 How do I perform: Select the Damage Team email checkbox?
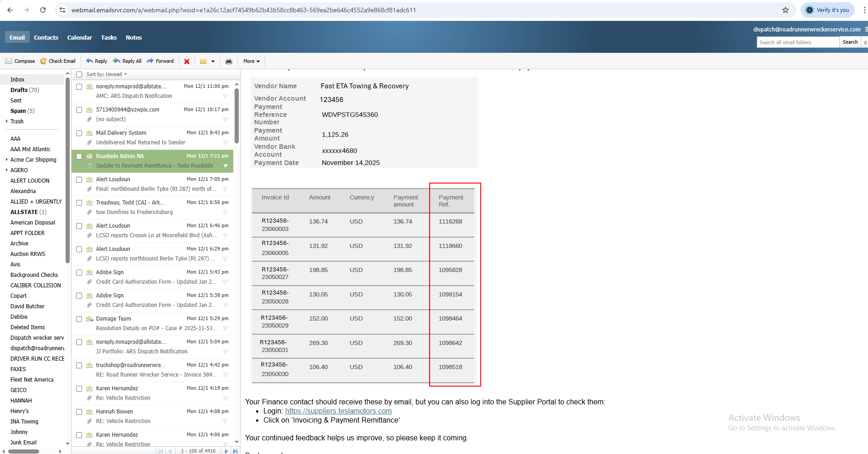[79, 319]
